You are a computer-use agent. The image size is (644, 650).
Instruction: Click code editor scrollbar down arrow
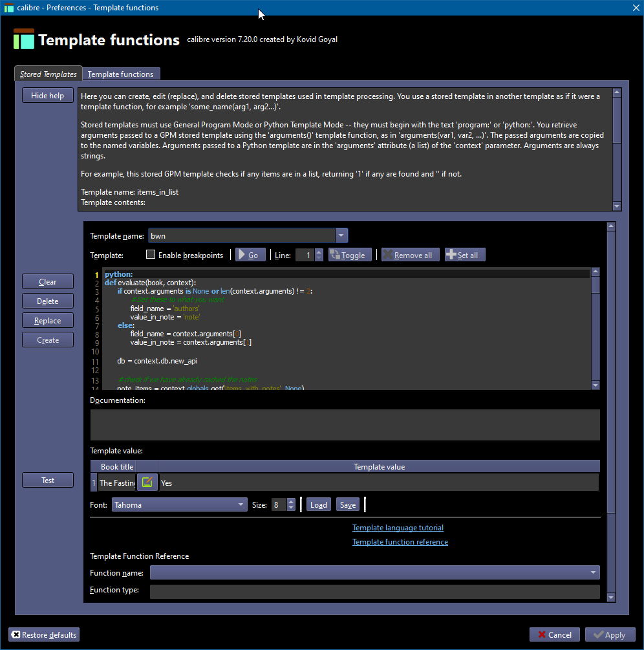596,385
